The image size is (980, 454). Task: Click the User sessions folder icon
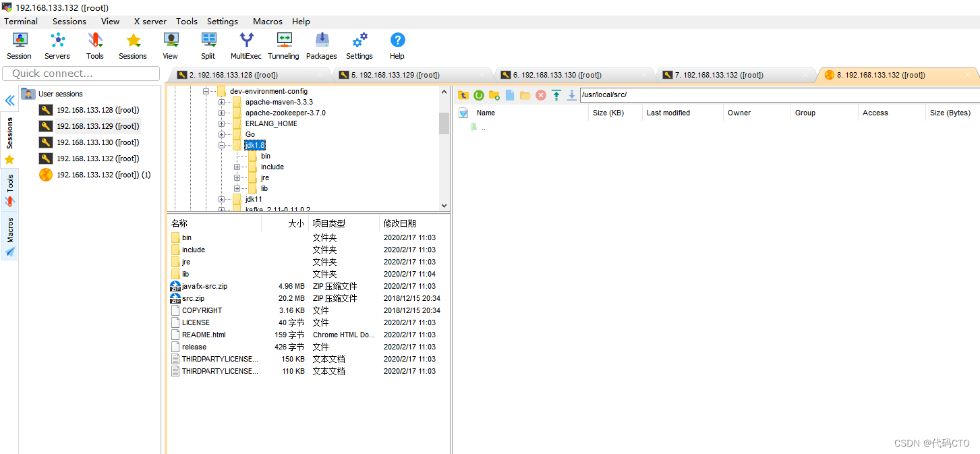coord(28,94)
